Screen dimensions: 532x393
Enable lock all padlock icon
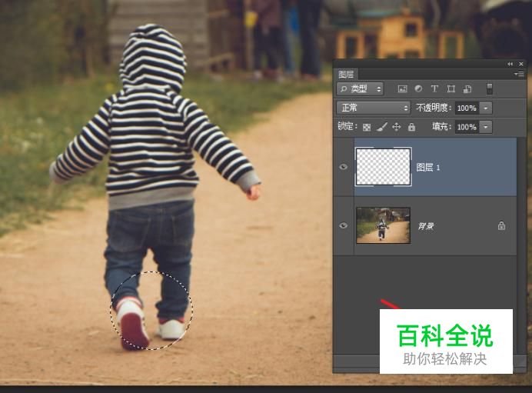coord(411,127)
